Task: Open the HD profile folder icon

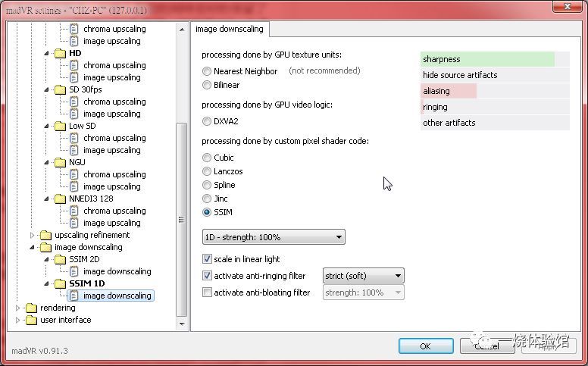Action: [61, 53]
